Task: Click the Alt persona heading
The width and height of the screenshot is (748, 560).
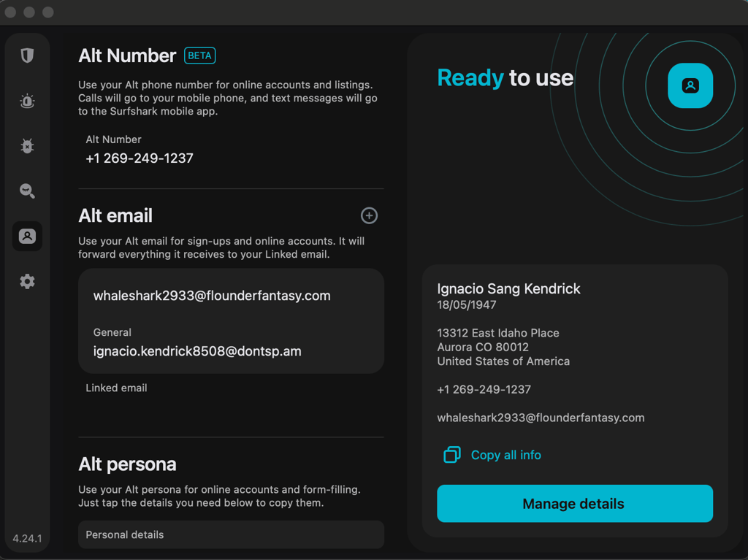Action: 127,464
